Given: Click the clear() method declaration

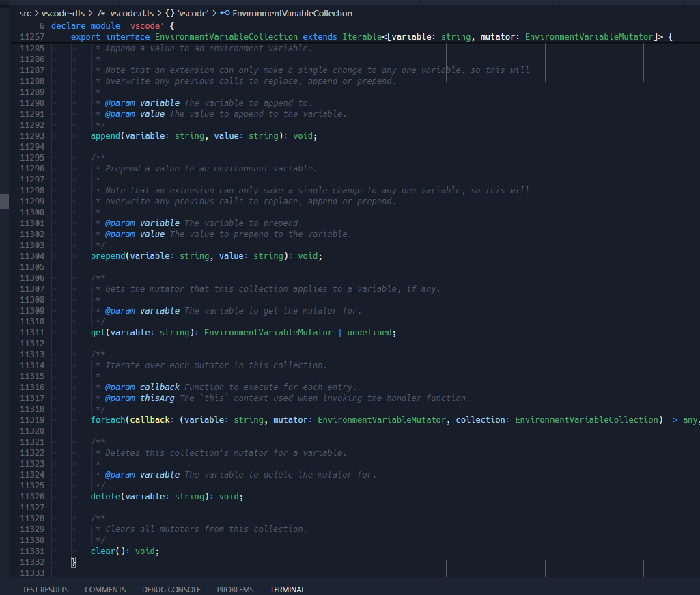Looking at the screenshot, I should pos(103,551).
